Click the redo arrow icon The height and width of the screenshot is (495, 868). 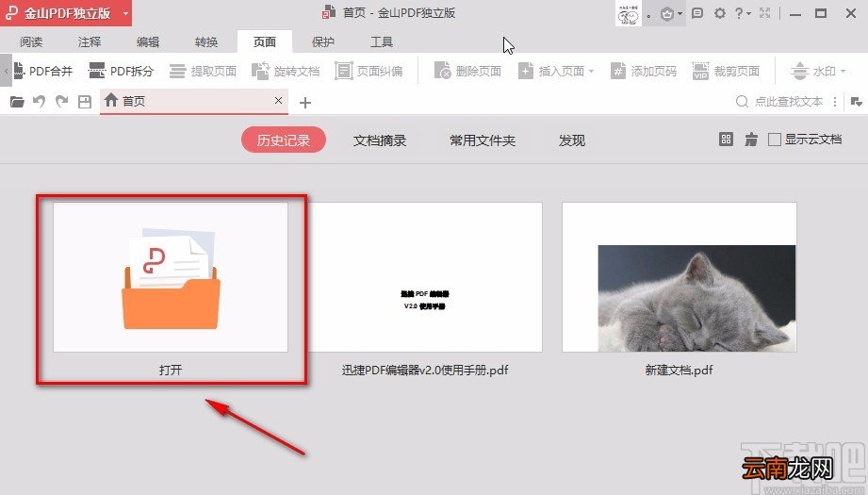point(61,102)
